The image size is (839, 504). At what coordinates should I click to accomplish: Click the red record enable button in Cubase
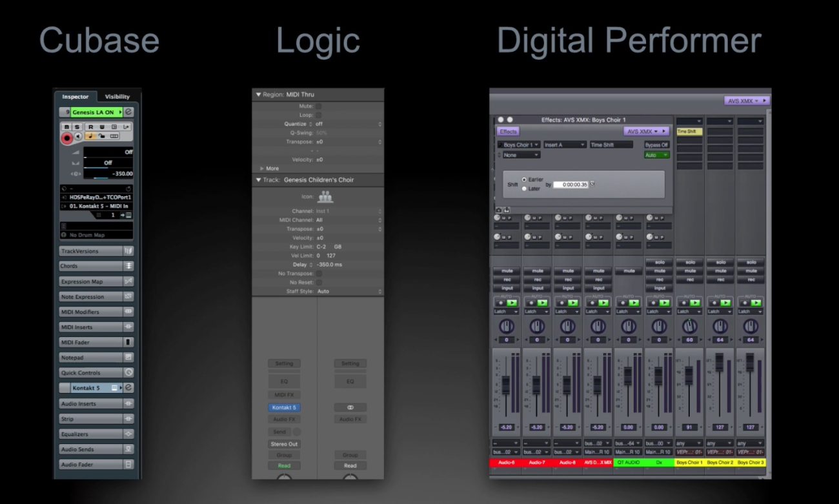[66, 137]
